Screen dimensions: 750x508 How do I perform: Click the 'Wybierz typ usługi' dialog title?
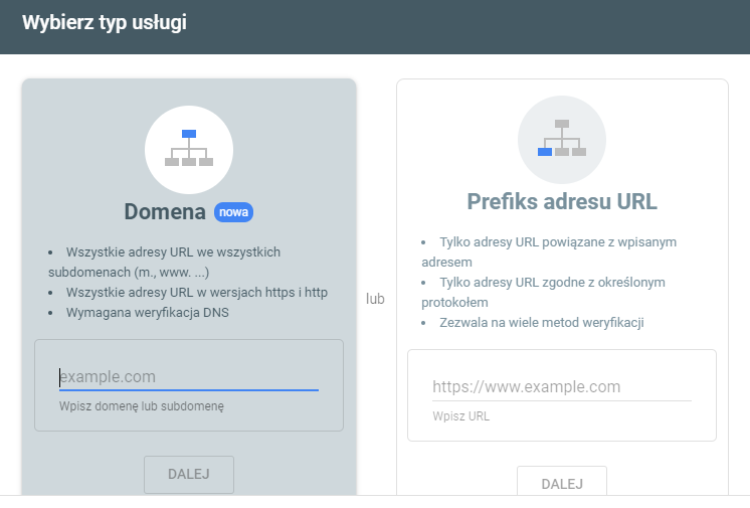pos(104,21)
